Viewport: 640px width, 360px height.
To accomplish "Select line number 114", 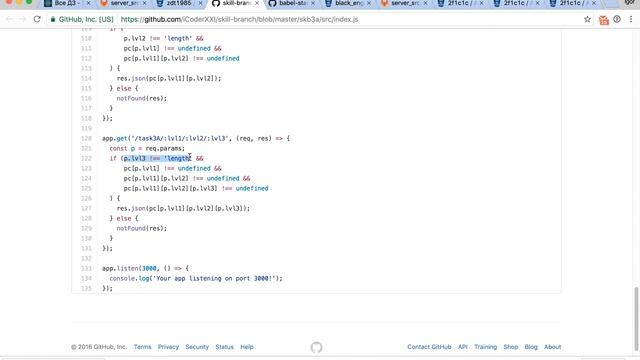I will point(87,78).
